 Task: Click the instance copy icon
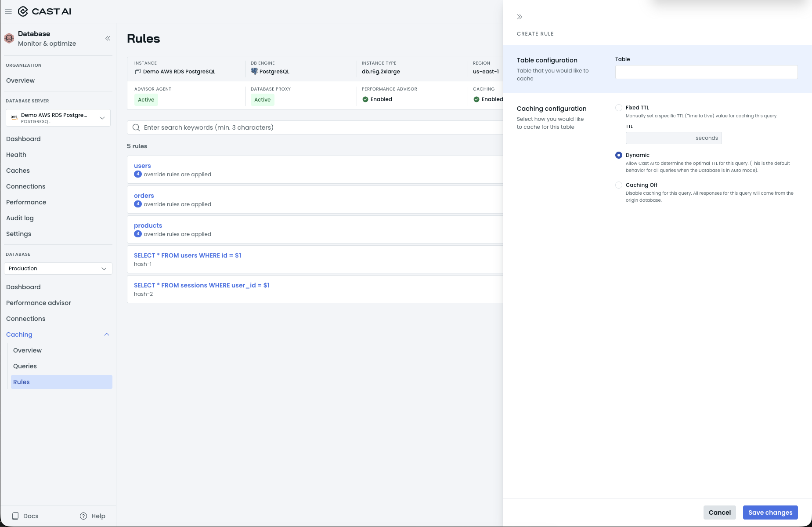coord(137,72)
